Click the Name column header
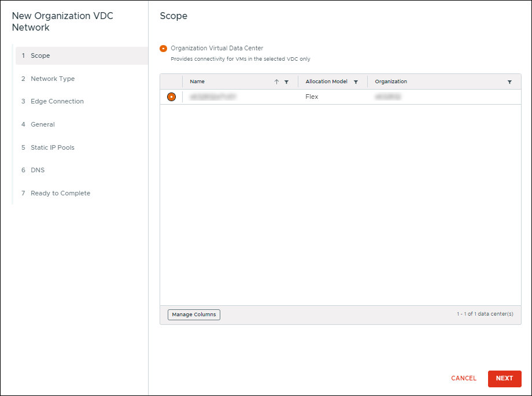The height and width of the screenshot is (396, 532). [197, 82]
